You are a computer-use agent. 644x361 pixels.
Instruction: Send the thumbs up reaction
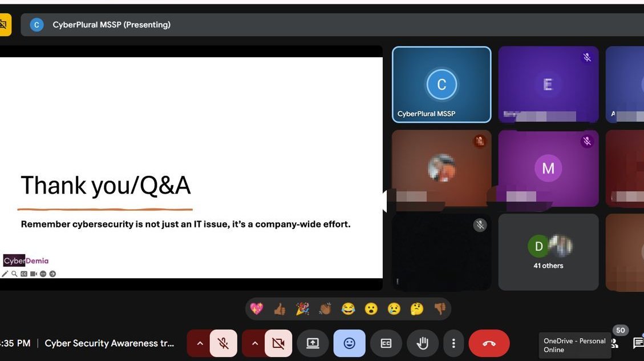280,309
